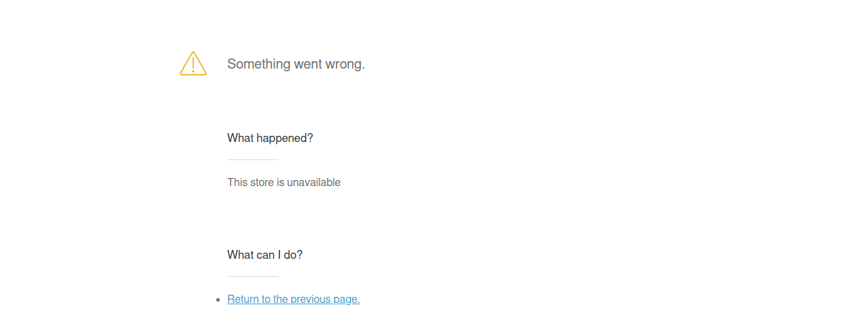
Task: Click the divider line under 'What happened?'
Action: pos(253,160)
